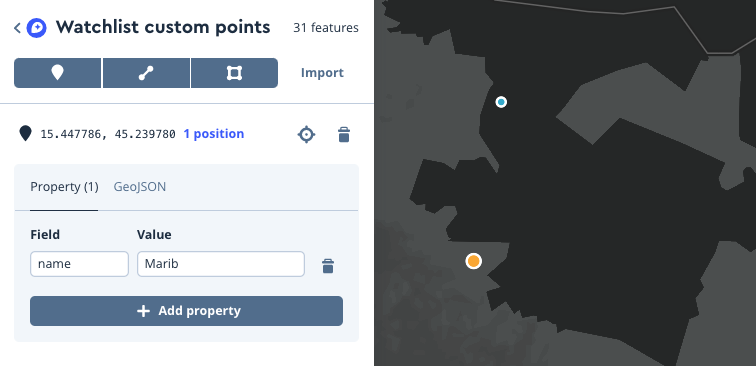Select the draw point marker tool

click(x=57, y=73)
